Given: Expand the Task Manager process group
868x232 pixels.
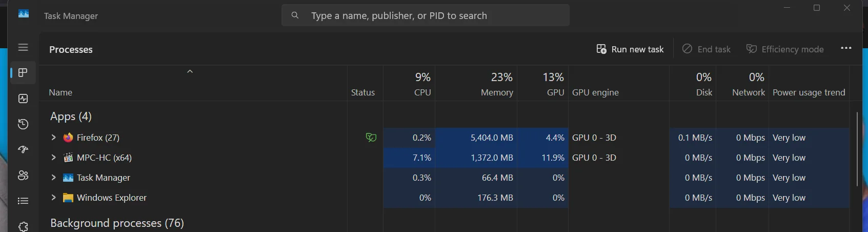Looking at the screenshot, I should [x=53, y=178].
